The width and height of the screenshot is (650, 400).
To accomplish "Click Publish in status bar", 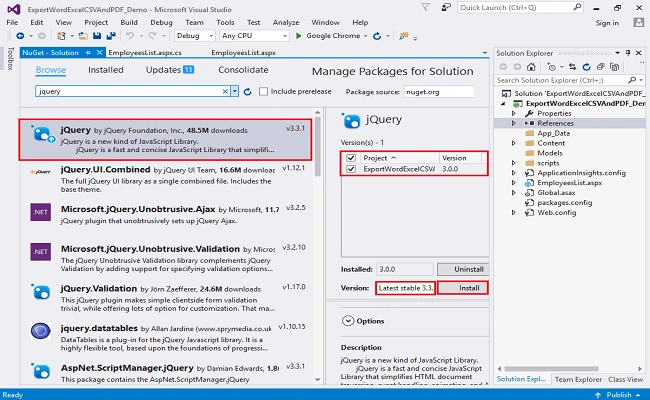I will [619, 395].
